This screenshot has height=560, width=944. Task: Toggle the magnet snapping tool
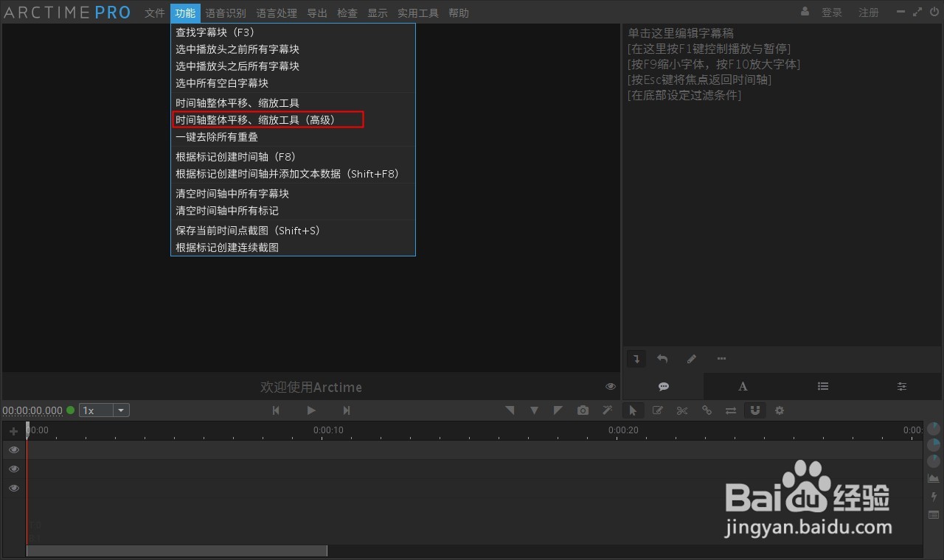coord(755,410)
